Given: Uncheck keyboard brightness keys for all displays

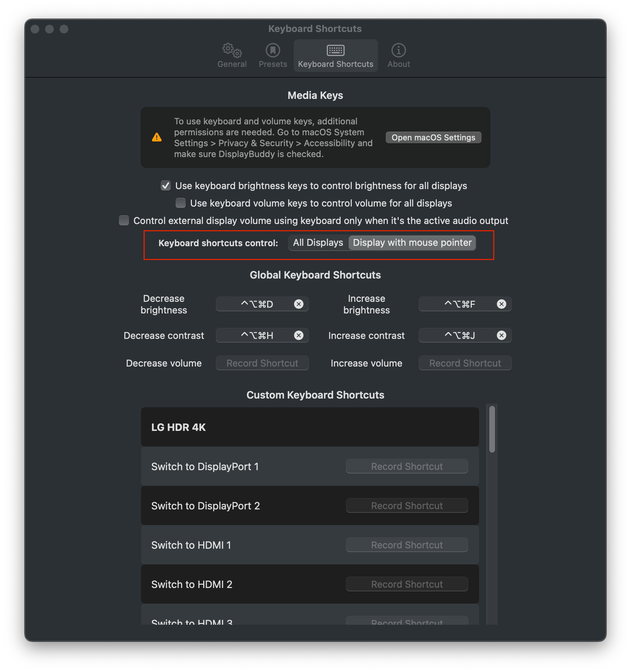Looking at the screenshot, I should pos(165,185).
